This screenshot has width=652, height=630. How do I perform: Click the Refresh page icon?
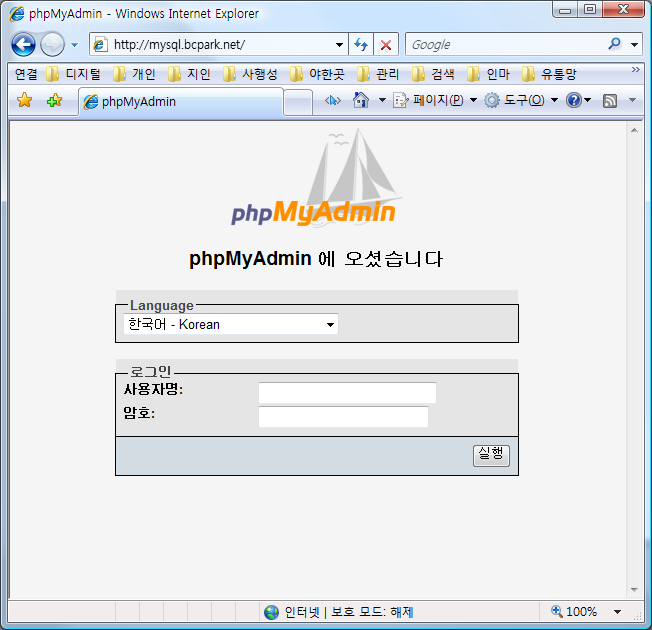361,44
